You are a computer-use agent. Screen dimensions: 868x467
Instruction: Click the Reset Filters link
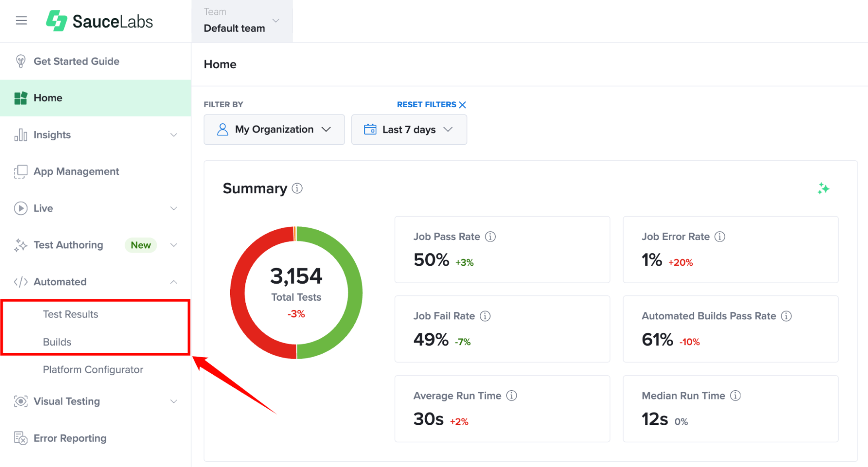(431, 105)
